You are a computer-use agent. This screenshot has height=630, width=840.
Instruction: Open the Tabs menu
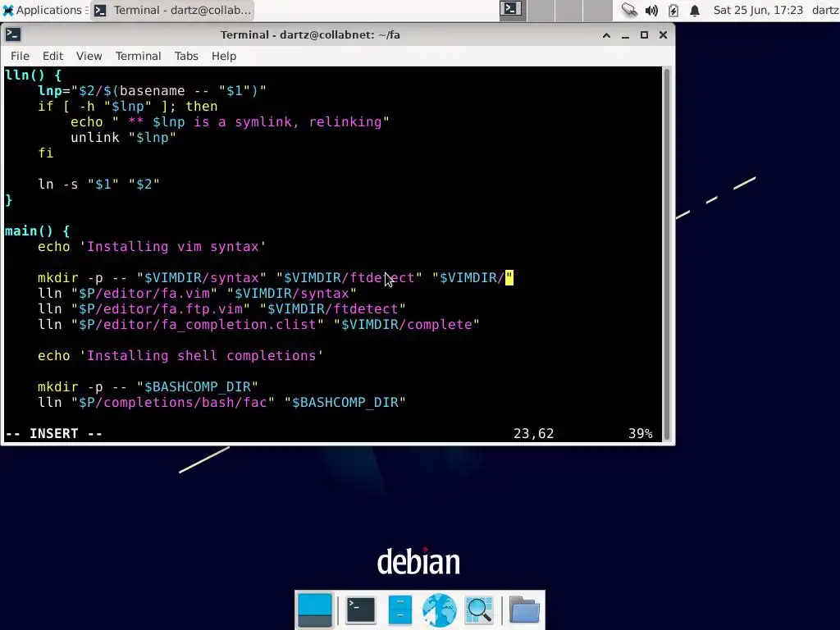tap(186, 56)
